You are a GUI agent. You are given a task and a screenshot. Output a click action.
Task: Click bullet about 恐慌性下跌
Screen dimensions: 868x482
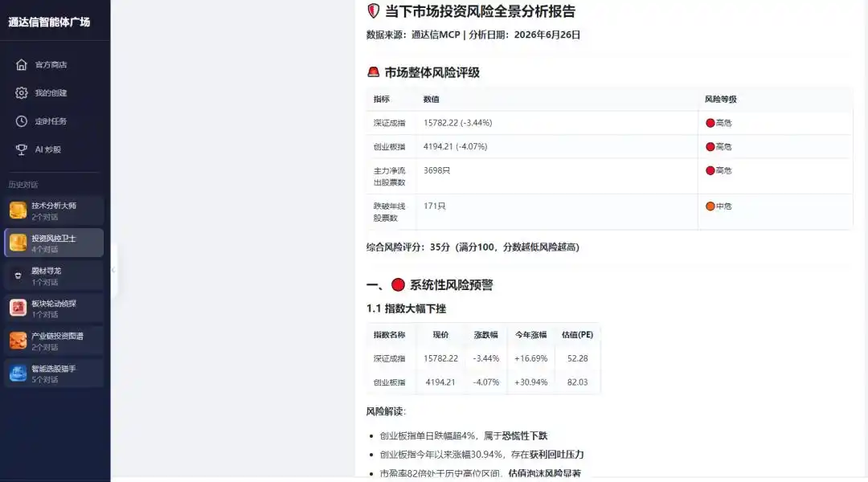pyautogui.click(x=464, y=435)
